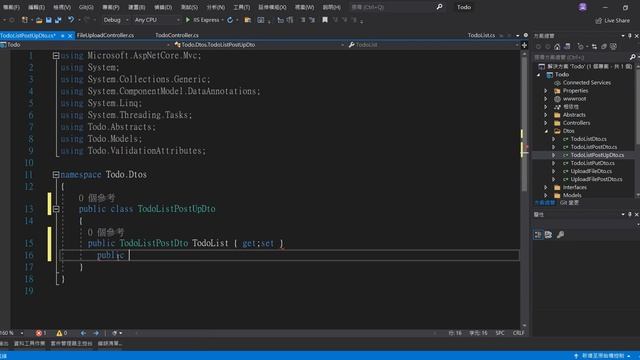640x360 pixels.
Task: Click the pin icon of the Solution Explorer panel
Action: pos(630,36)
